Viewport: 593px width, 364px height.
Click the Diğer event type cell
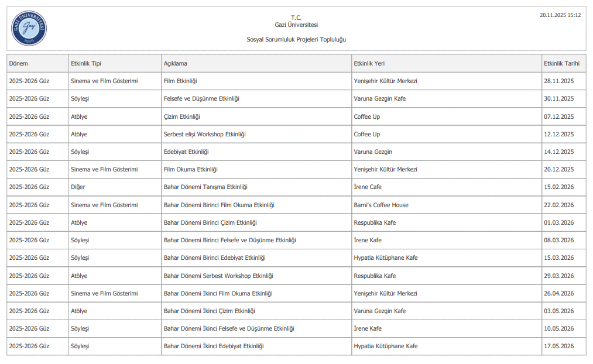[78, 187]
